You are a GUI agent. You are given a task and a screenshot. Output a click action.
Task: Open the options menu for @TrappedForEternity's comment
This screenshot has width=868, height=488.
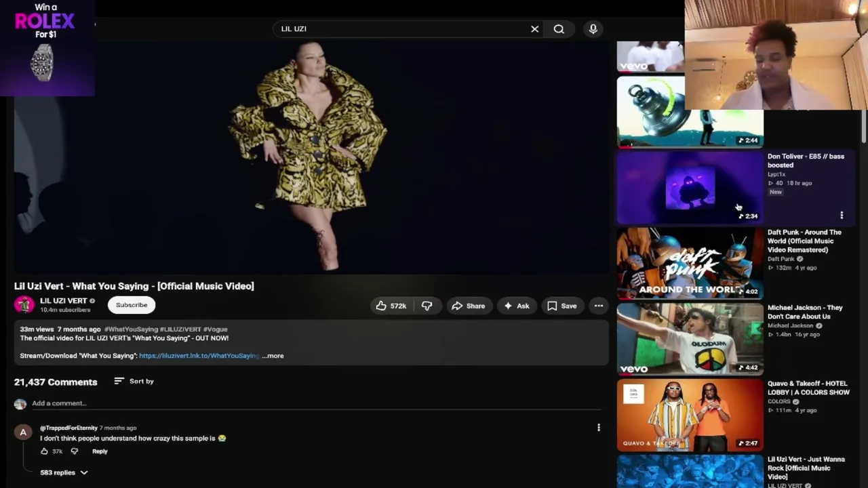[599, 428]
